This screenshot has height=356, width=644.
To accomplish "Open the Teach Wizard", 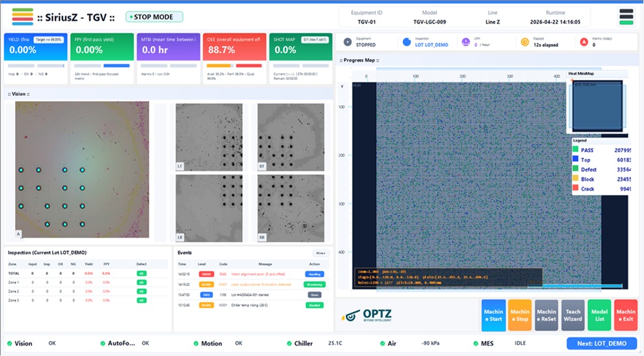I will pyautogui.click(x=573, y=315).
